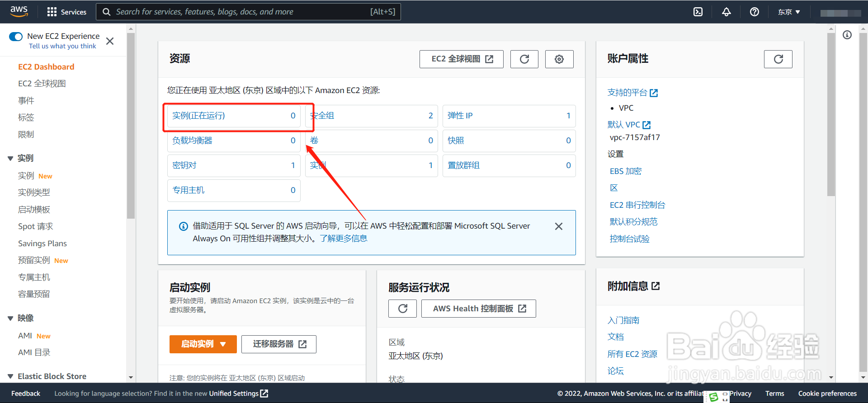Image resolution: width=868 pixels, height=403 pixels.
Task: Open 入门指南 link
Action: 623,320
